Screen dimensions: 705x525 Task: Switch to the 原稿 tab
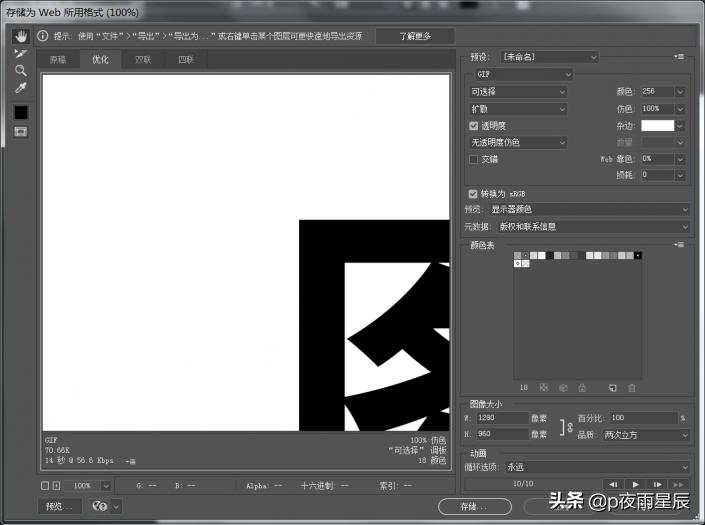coord(58,59)
